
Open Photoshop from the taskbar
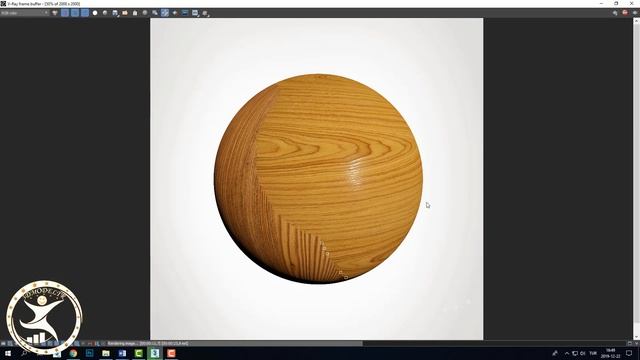point(89,353)
